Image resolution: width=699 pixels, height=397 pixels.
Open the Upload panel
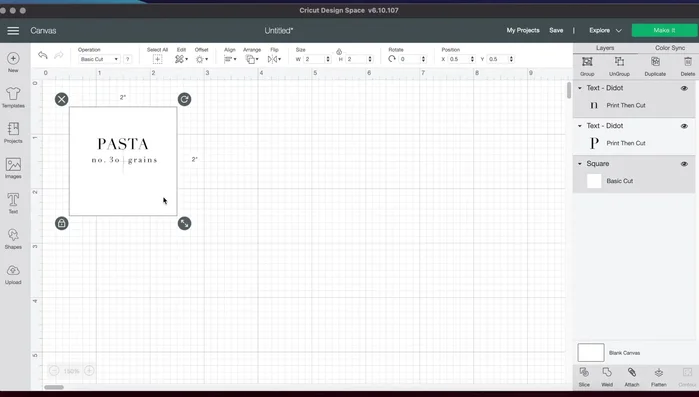point(13,274)
